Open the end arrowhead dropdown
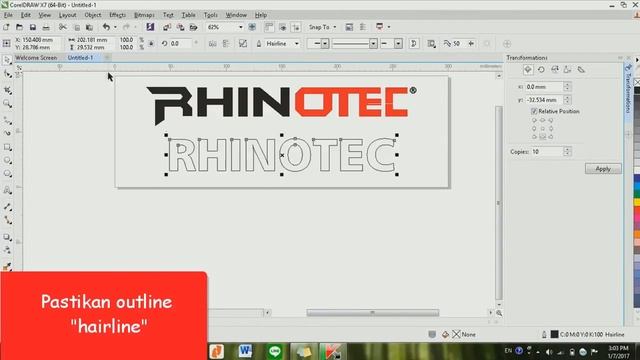Viewport: 640px width, 360px height. [398, 44]
